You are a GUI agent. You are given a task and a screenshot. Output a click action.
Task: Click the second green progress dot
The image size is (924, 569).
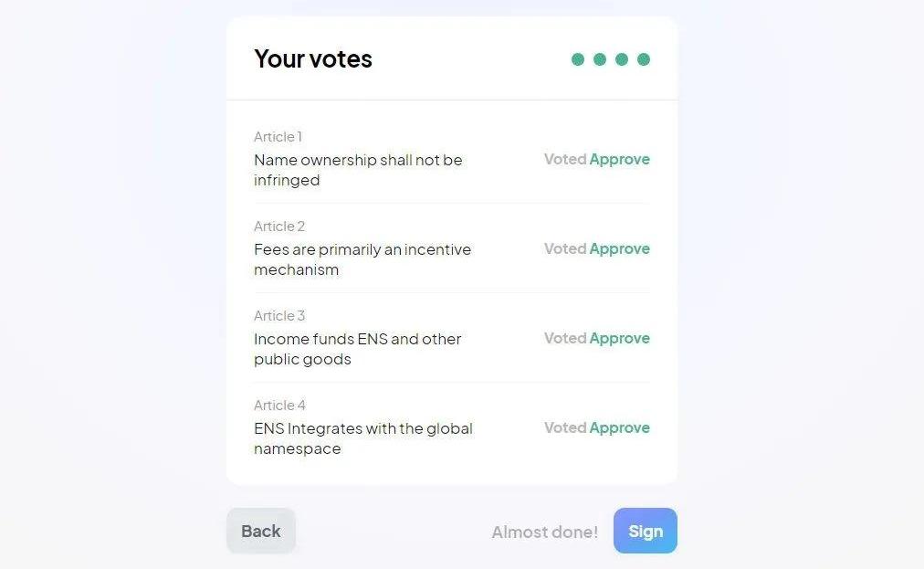pos(600,59)
